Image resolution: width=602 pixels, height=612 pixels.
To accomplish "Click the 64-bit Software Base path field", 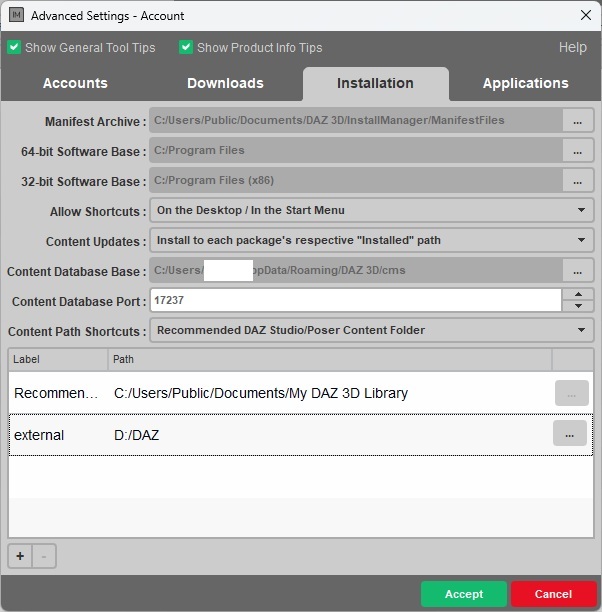I will point(356,150).
